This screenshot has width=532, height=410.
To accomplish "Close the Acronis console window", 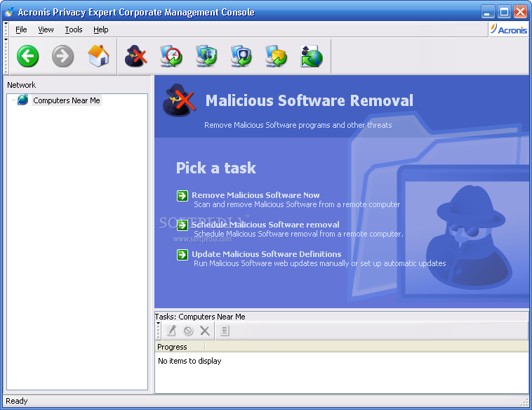I will pos(520,12).
